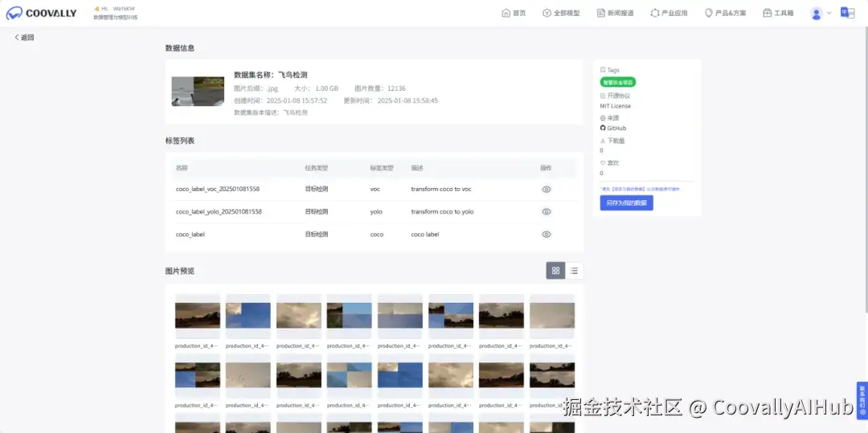The height and width of the screenshot is (433, 868).
Task: Click the 下载量 download icon
Action: 603,141
